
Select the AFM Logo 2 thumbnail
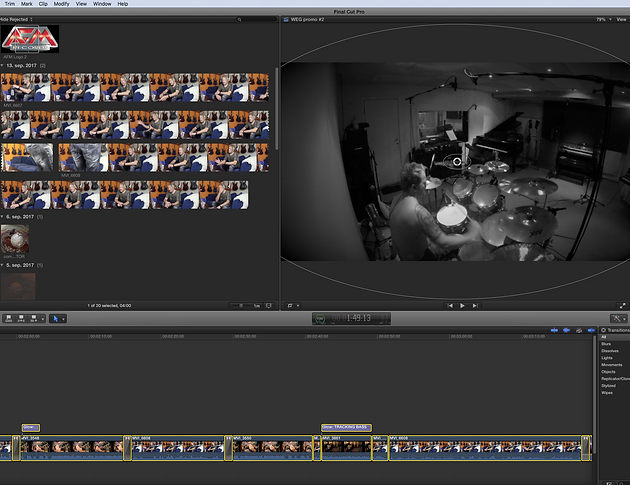pyautogui.click(x=30, y=39)
